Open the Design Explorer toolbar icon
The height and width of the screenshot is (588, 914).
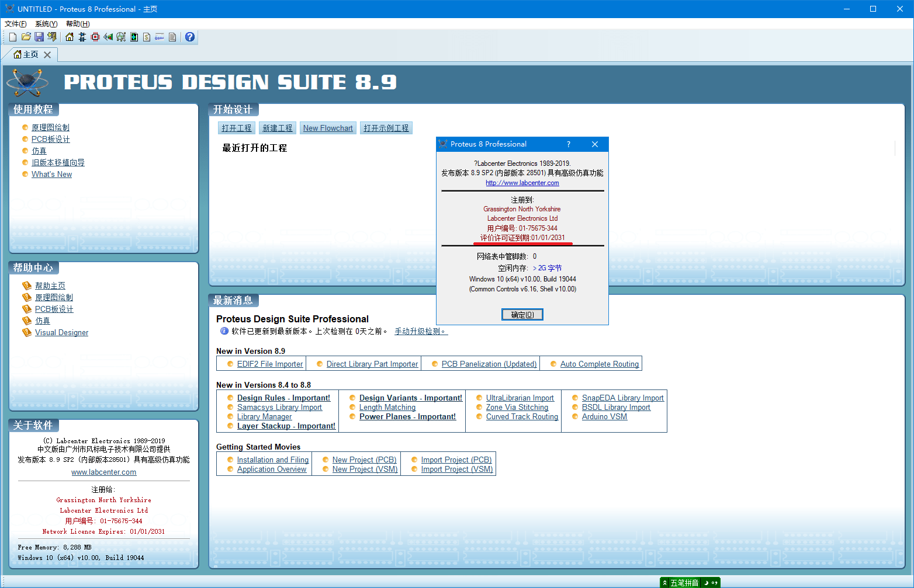tap(134, 37)
